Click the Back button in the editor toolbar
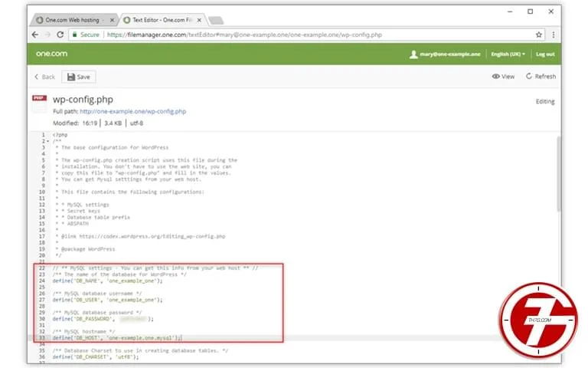This screenshot has width=588, height=368. (44, 77)
